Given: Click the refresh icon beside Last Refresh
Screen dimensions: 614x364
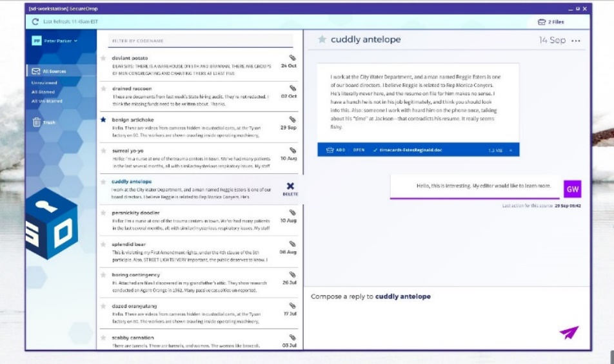Looking at the screenshot, I should pyautogui.click(x=35, y=22).
